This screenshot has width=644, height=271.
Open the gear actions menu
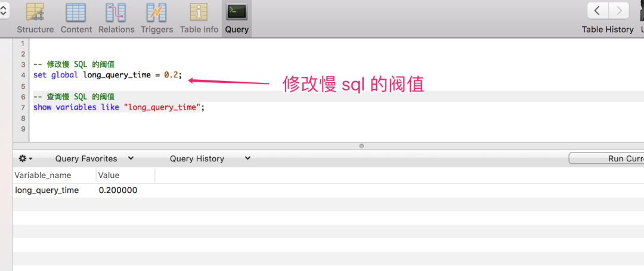tap(26, 158)
